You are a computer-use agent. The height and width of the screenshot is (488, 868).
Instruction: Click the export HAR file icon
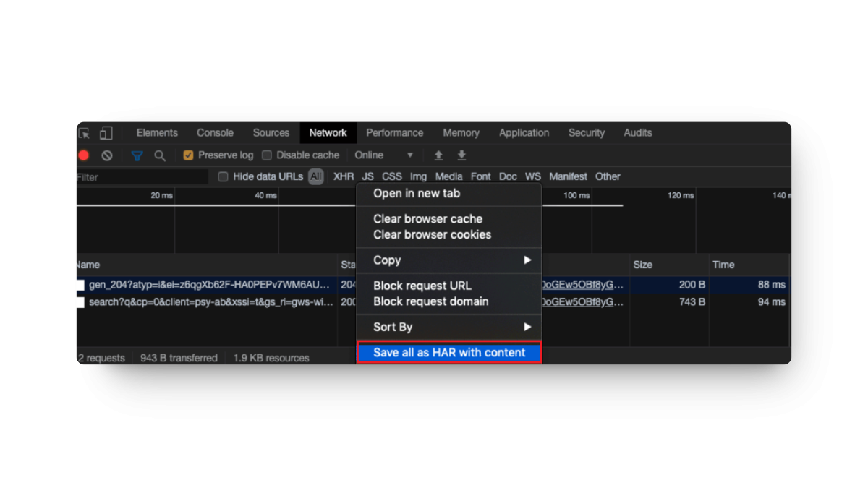(461, 155)
